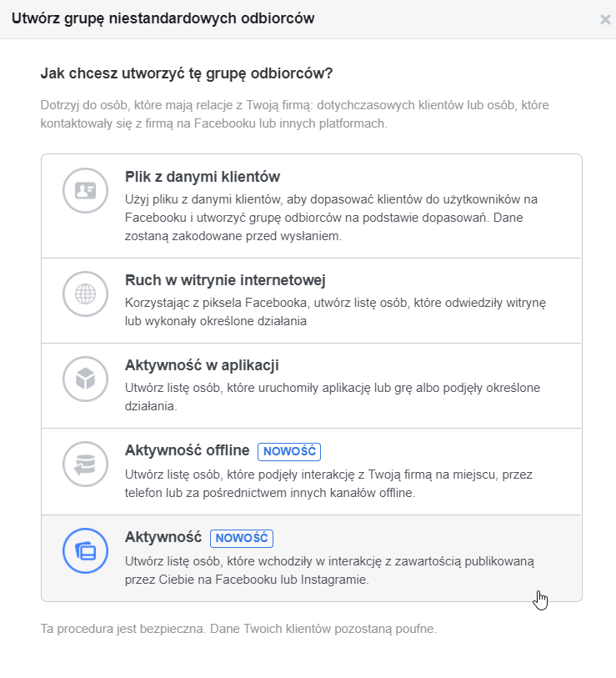Select the 'Aktywność offline' heading
The height and width of the screenshot is (678, 616).
pyautogui.click(x=187, y=450)
